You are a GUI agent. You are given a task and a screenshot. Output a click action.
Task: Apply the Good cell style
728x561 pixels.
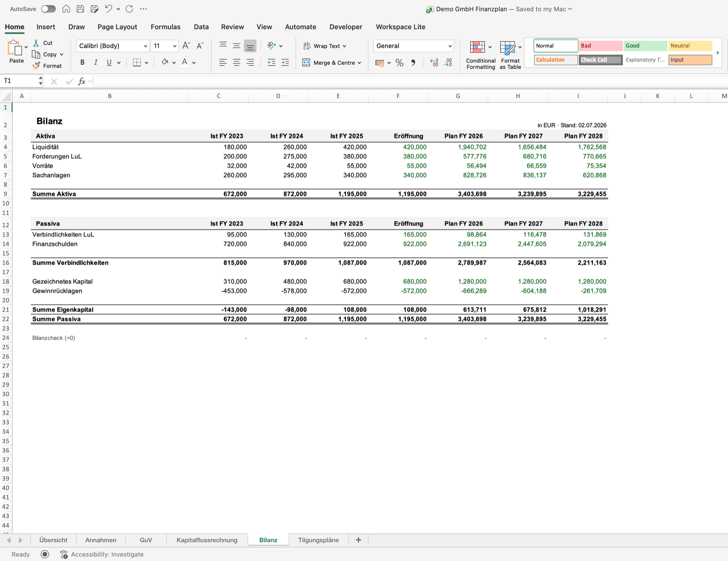(645, 46)
